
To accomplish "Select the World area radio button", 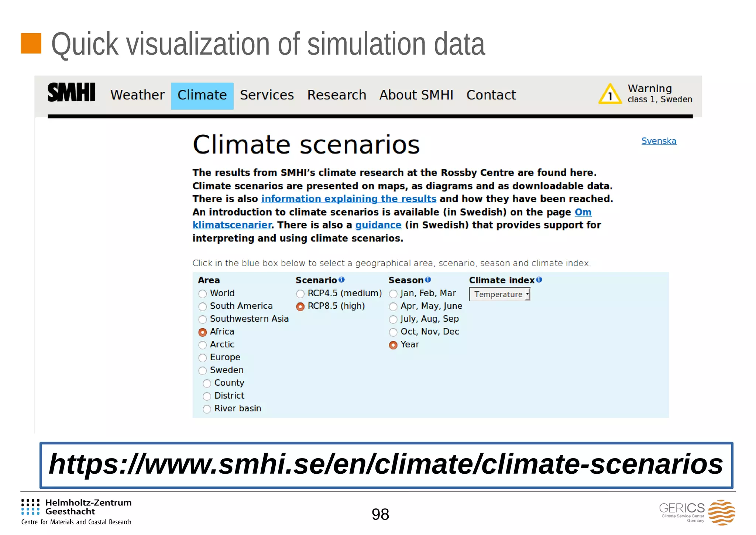I will click(203, 294).
